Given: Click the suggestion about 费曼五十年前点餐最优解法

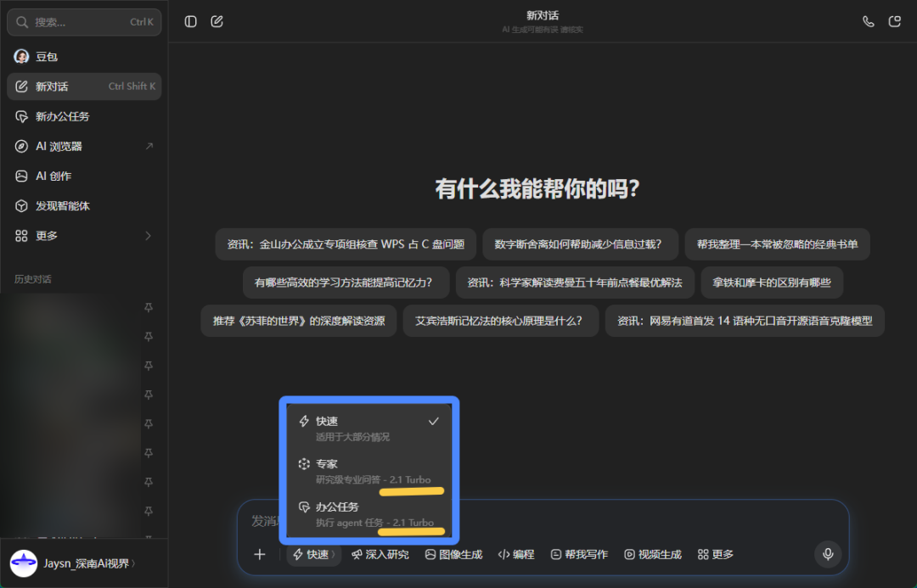Looking at the screenshot, I should pyautogui.click(x=575, y=283).
